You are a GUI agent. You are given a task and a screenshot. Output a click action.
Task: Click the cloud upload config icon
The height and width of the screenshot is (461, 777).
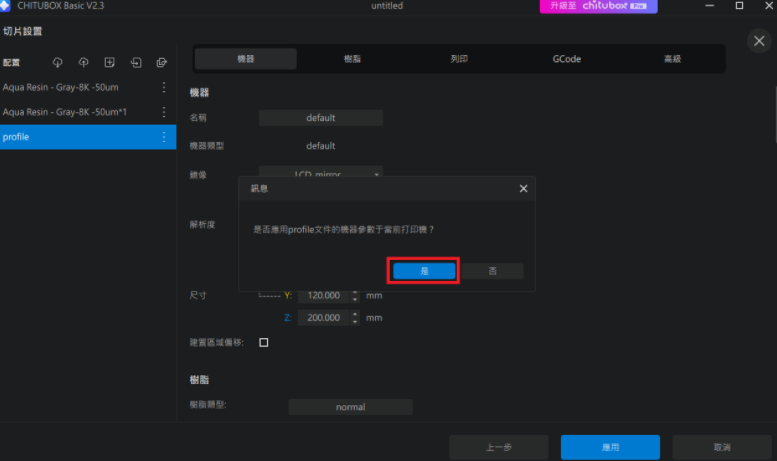[83, 62]
